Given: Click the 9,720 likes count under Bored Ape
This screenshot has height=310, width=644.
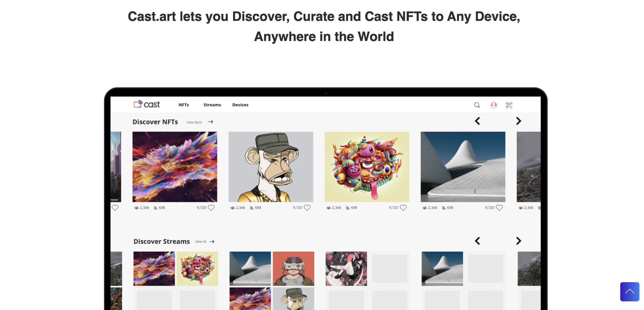Looking at the screenshot, I should click(297, 208).
